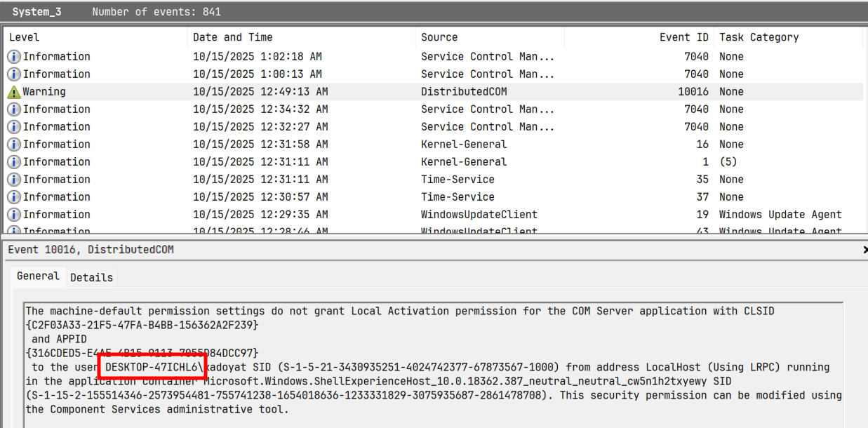Click the info icon on Time-Service event 35
This screenshot has height=428, width=868.
[x=14, y=180]
